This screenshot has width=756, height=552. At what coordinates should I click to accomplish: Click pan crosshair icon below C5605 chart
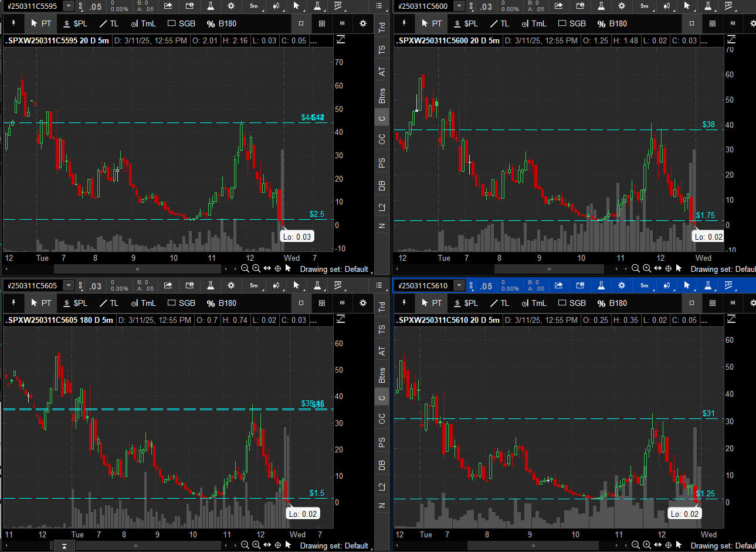point(277,545)
